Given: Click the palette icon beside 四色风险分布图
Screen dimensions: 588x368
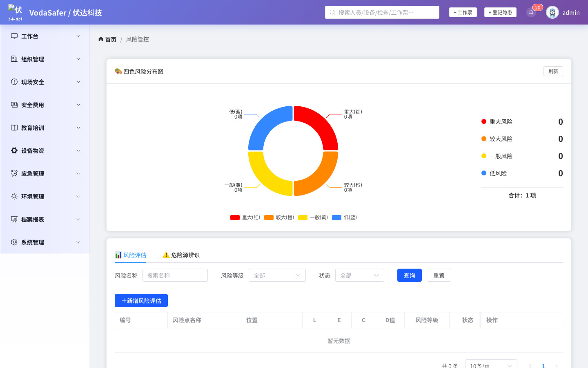Looking at the screenshot, I should tap(118, 71).
